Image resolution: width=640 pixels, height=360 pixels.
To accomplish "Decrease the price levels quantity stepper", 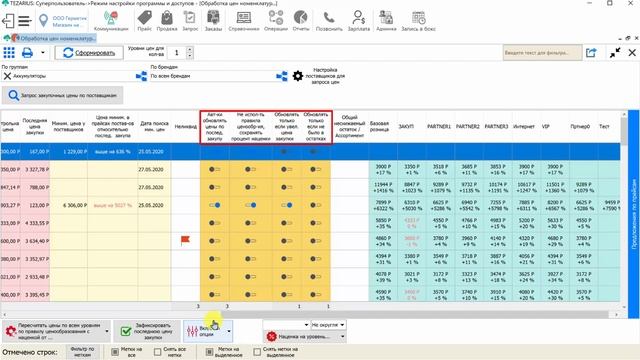I will (x=189, y=56).
